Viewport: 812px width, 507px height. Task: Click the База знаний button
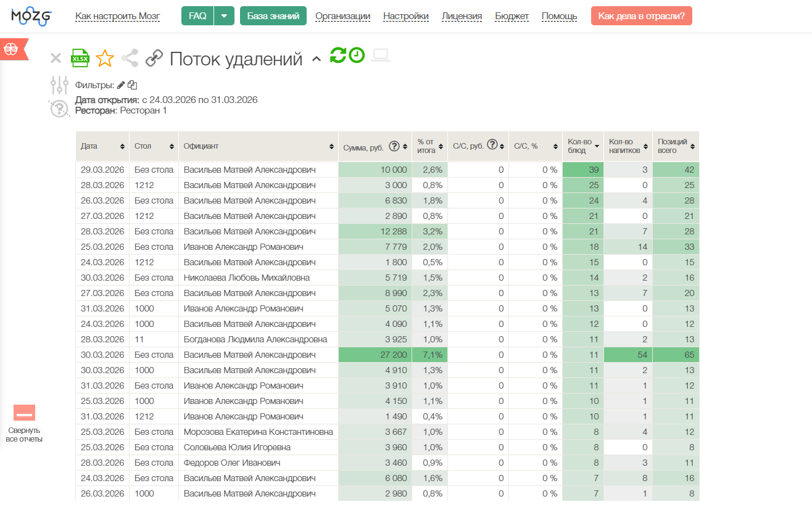tap(273, 16)
